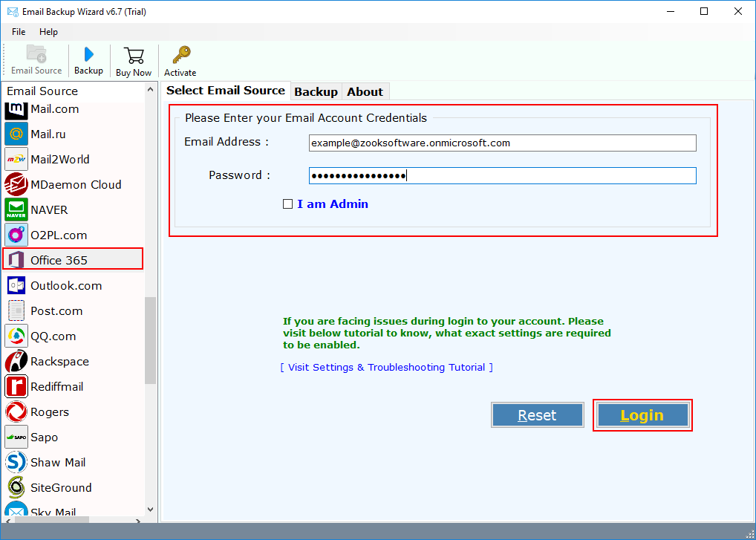Screen dimensions: 756x540
Task: Maximize the Email Backup Wizard window
Action: [x=704, y=11]
